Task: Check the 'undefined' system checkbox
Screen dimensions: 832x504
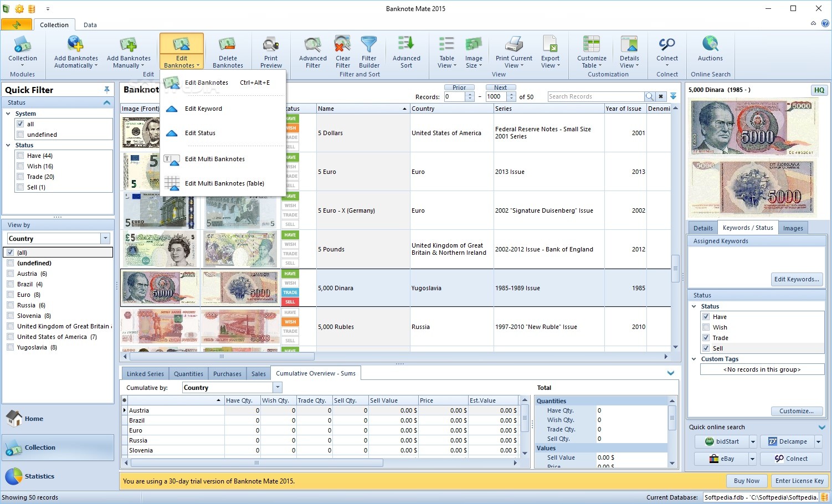Action: (20, 135)
